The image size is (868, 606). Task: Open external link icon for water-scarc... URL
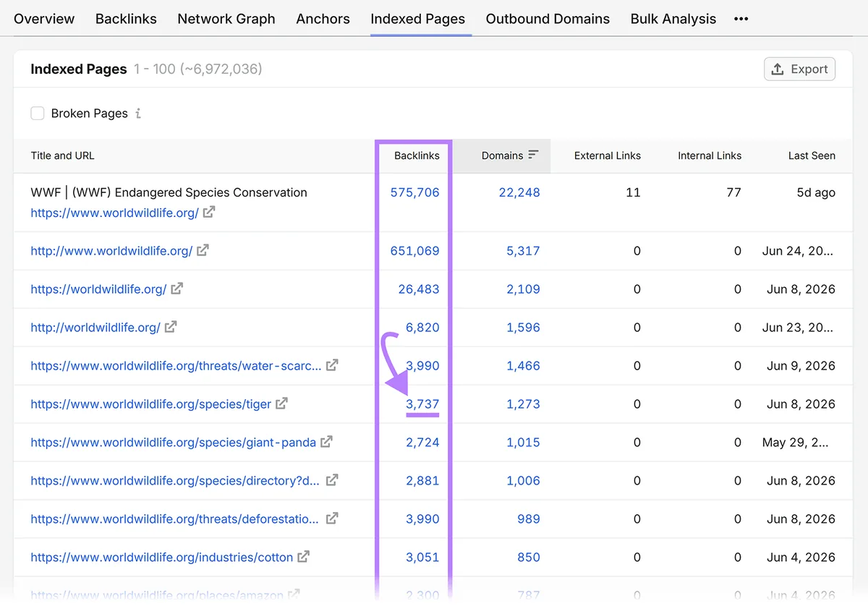[332, 365]
